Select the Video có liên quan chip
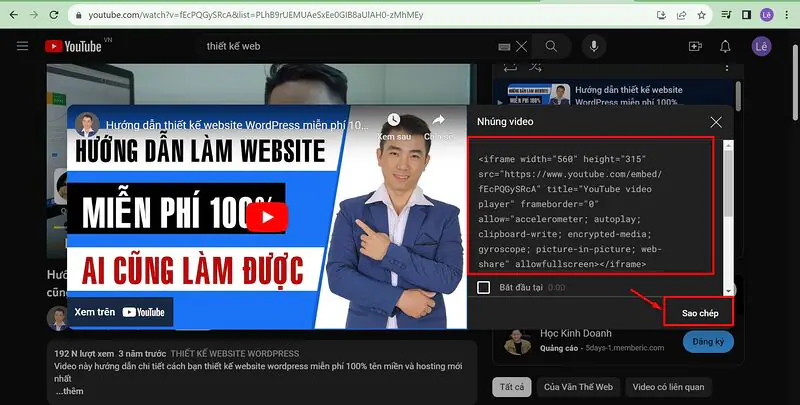This screenshot has height=405, width=800. pos(668,387)
